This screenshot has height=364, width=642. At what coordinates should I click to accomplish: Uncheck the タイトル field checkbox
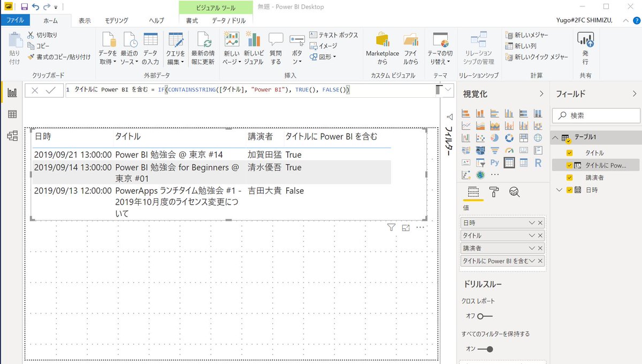tap(569, 153)
